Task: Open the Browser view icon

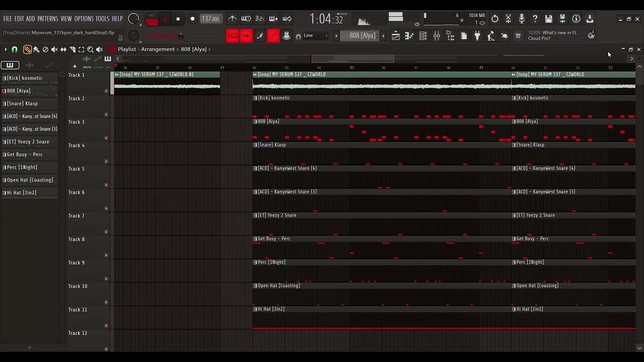Action: tap(450, 36)
